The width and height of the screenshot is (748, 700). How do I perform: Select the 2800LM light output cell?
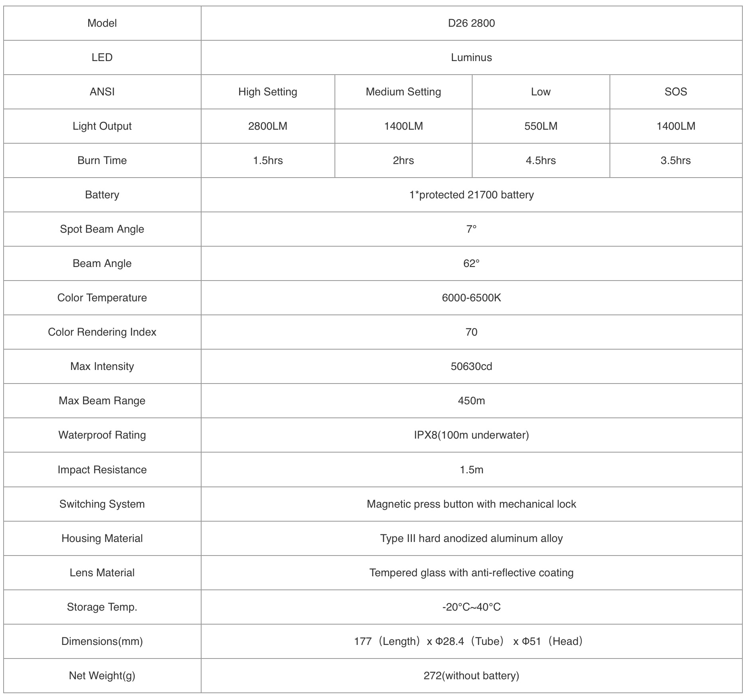267,126
